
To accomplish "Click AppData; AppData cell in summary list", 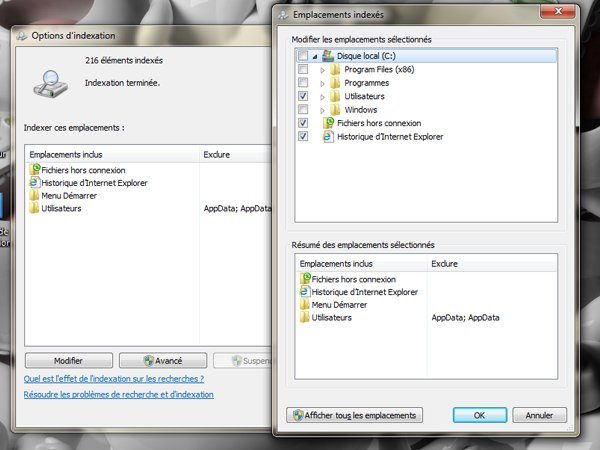I will [465, 317].
